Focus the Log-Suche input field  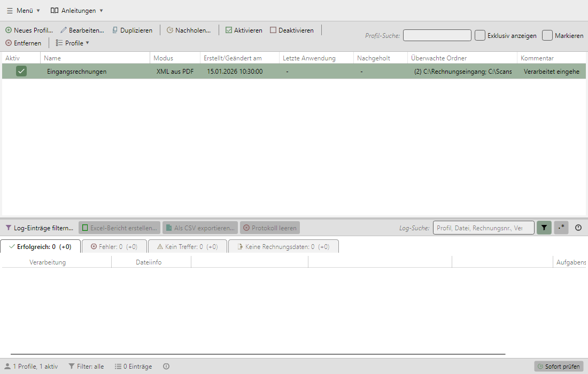click(483, 228)
